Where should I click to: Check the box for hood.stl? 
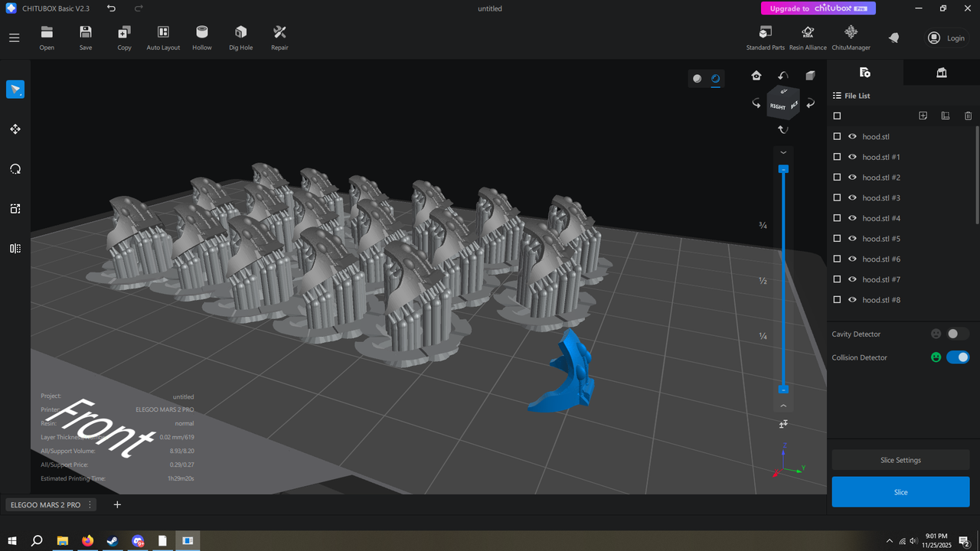click(x=837, y=136)
